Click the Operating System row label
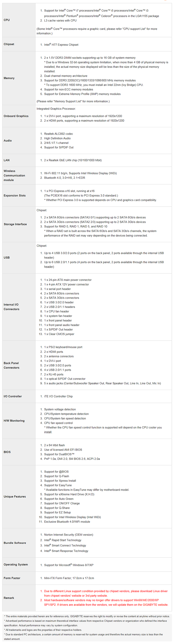Screen dimensions: 174x644 16,564
